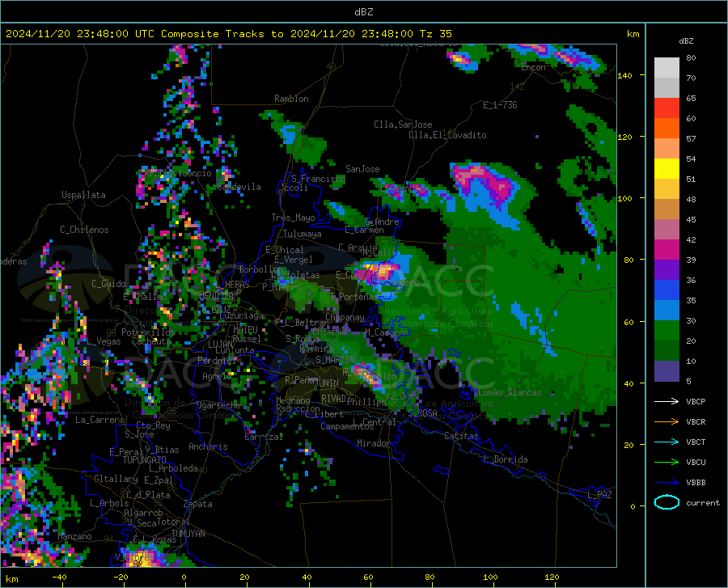728x588 pixels.
Task: Click the 'Mirador' map label
Action: (x=374, y=443)
